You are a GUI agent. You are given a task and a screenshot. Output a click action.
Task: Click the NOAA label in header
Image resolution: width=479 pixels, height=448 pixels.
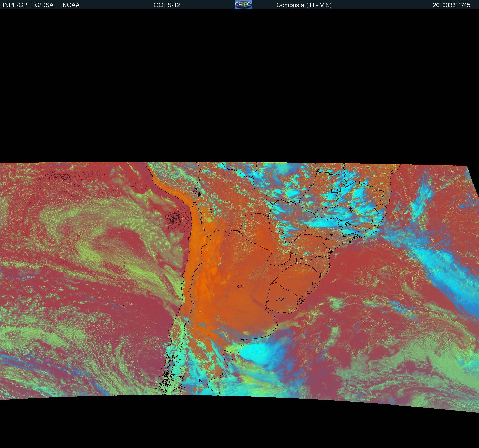71,5
